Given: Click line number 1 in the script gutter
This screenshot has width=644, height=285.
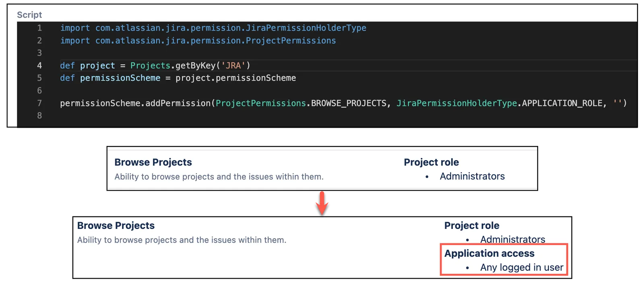Looking at the screenshot, I should pos(39,28).
